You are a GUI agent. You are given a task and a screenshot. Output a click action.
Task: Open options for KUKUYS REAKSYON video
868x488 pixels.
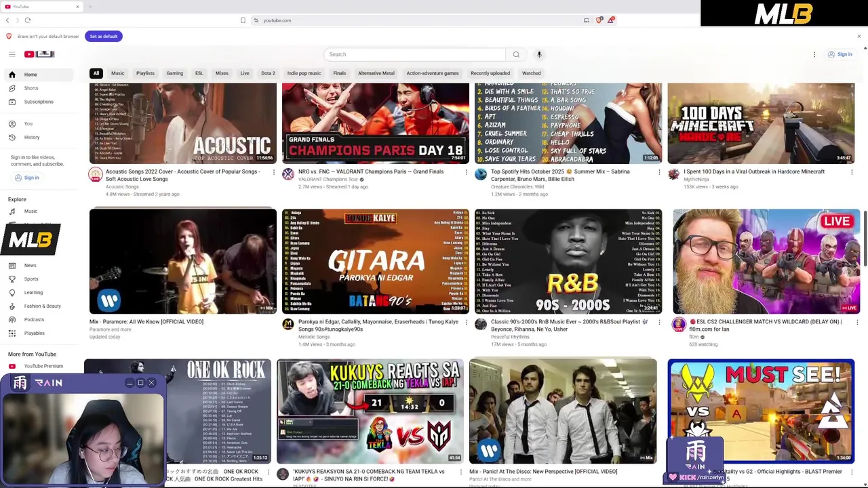[461, 472]
